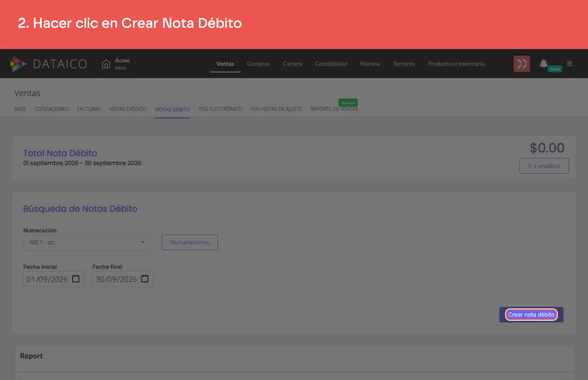Switch to the FACTURAS tab

[x=89, y=109]
